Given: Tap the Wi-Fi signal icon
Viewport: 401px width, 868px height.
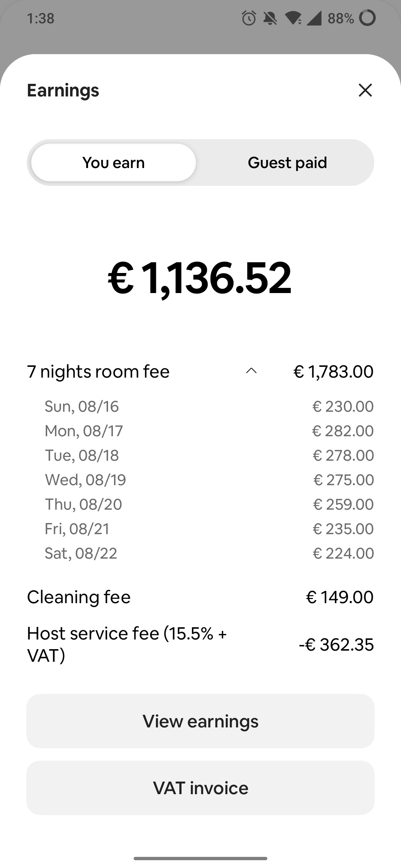Looking at the screenshot, I should coord(293,18).
